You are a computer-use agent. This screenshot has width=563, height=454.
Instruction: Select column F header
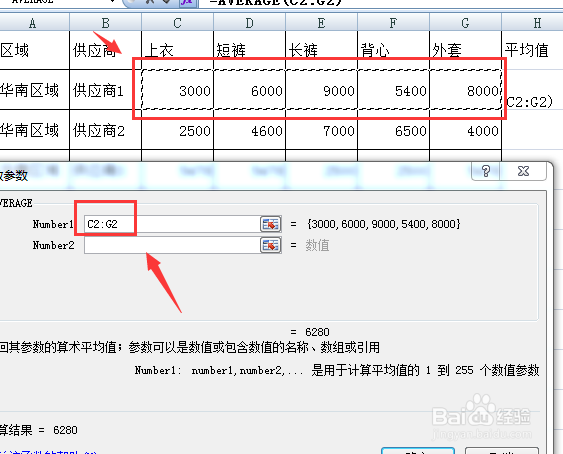tap(394, 23)
